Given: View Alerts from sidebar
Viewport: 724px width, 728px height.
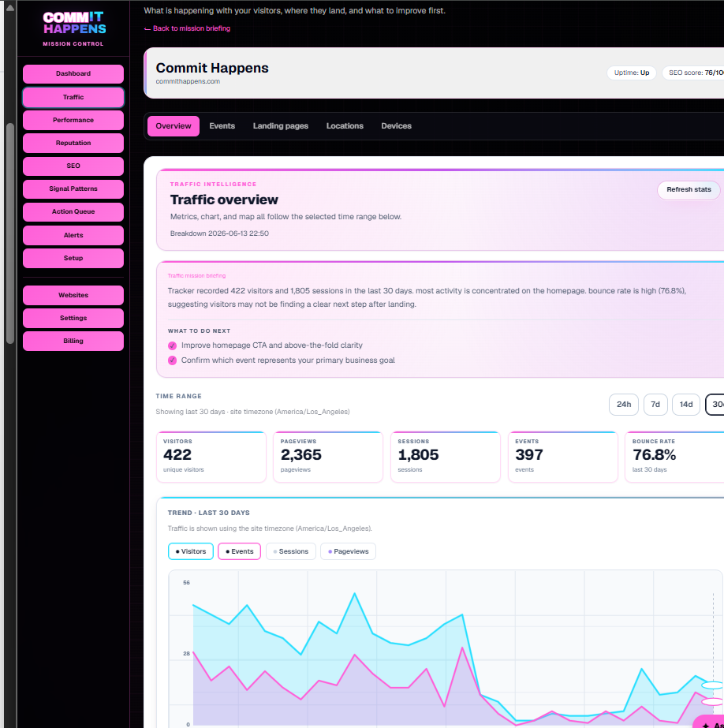Looking at the screenshot, I should pyautogui.click(x=73, y=235).
